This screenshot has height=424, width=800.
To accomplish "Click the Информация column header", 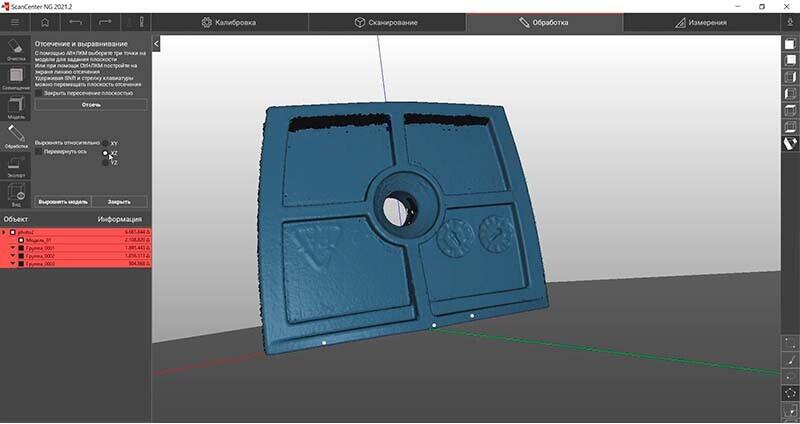I will (119, 219).
